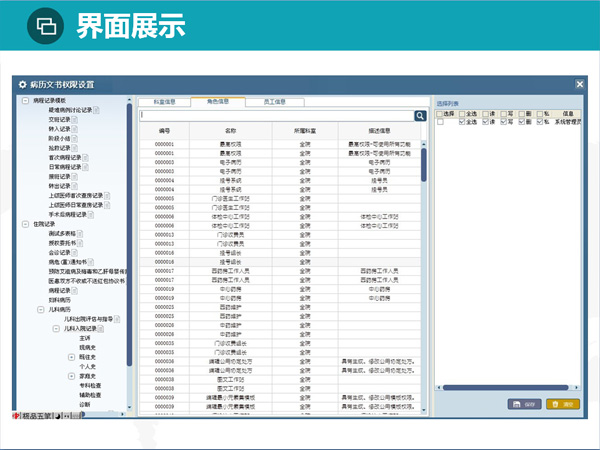Image resolution: width=600 pixels, height=450 pixels.
Task: Click the 选择列表 horizontal scrollbar thumb
Action: (x=505, y=388)
